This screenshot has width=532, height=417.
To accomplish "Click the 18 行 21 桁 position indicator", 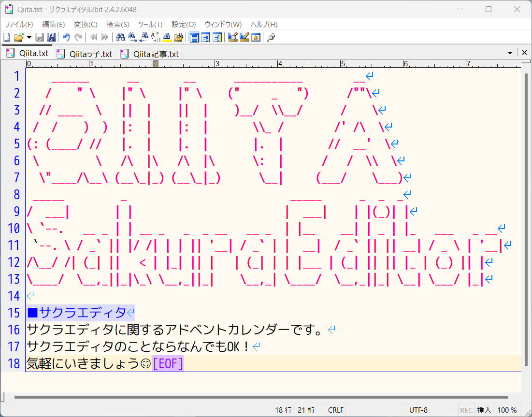I will (x=294, y=410).
